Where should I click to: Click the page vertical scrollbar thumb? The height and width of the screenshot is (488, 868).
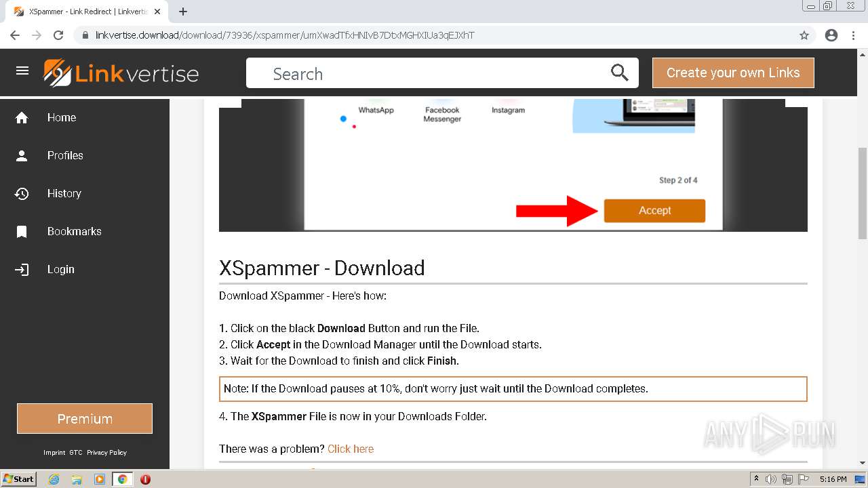pos(863,193)
